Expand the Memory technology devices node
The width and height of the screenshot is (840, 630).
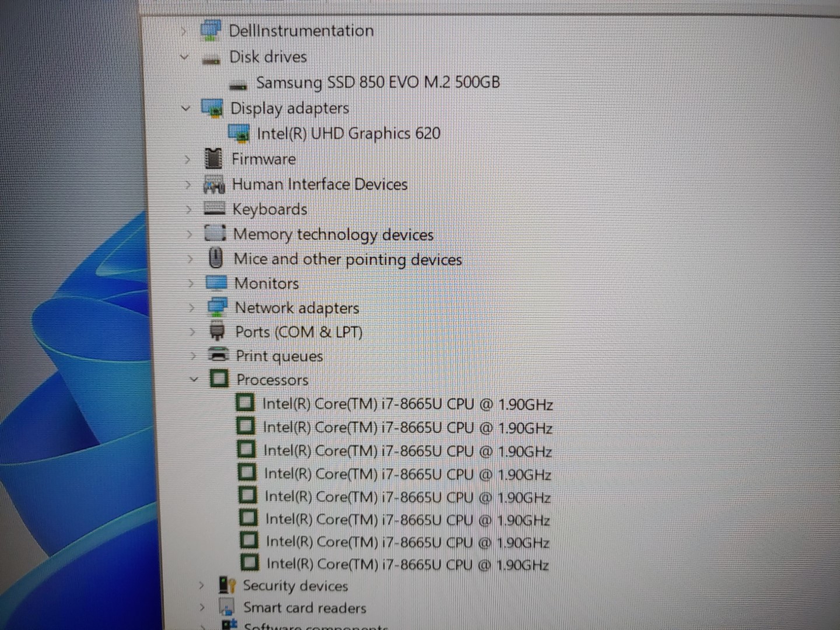click(x=189, y=235)
